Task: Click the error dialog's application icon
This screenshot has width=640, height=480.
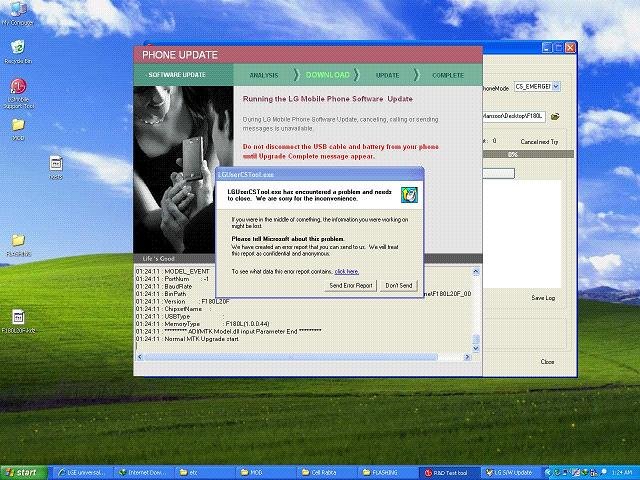Action: (409, 195)
